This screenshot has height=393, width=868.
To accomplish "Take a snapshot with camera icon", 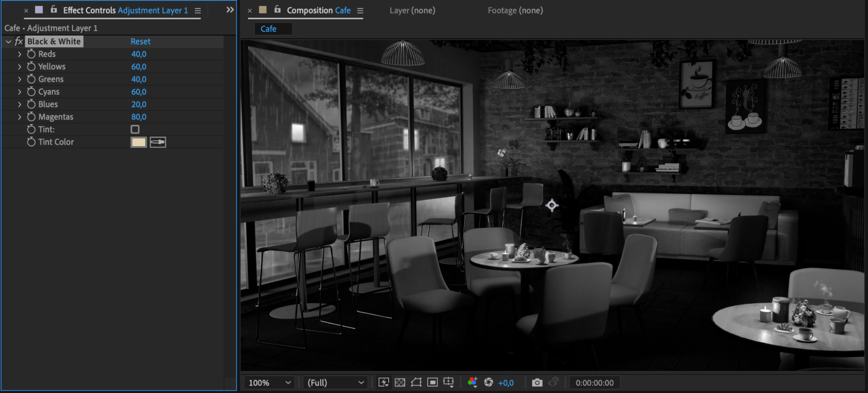I will click(x=537, y=383).
